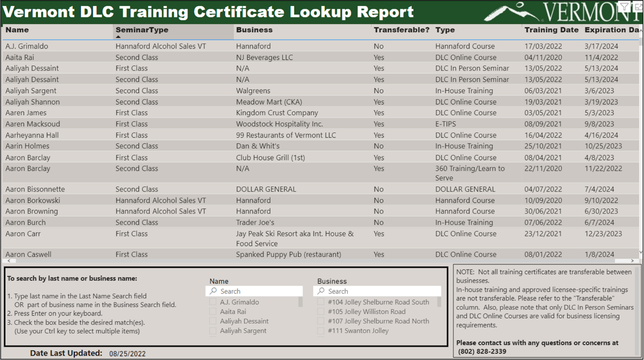Click the Vermont mountain logo
The image size is (644, 360).
[511, 12]
